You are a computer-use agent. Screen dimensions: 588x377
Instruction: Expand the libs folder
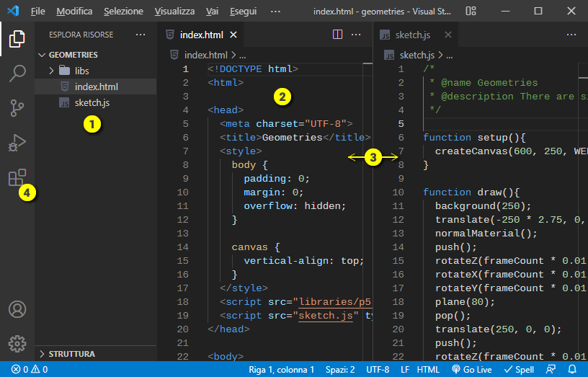51,71
